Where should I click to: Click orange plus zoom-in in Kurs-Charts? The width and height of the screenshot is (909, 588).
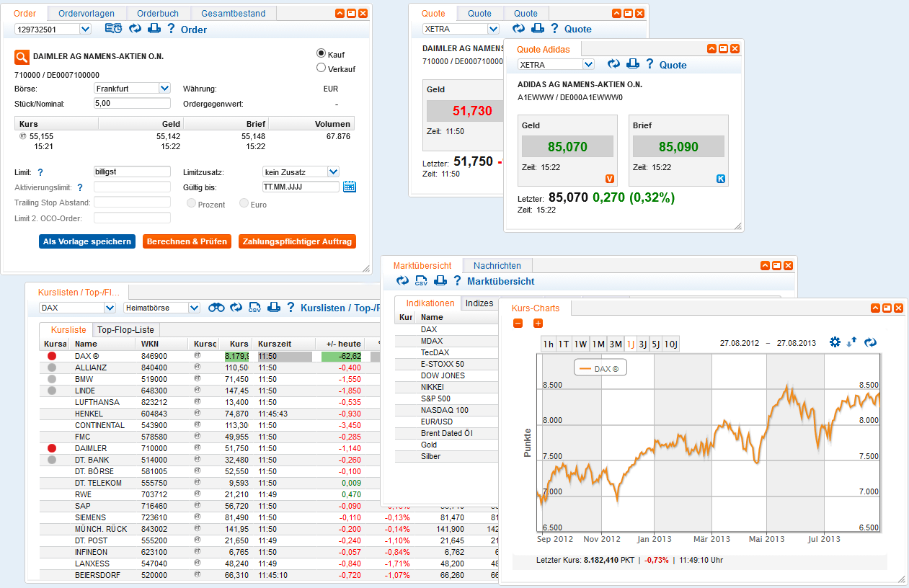coord(538,324)
